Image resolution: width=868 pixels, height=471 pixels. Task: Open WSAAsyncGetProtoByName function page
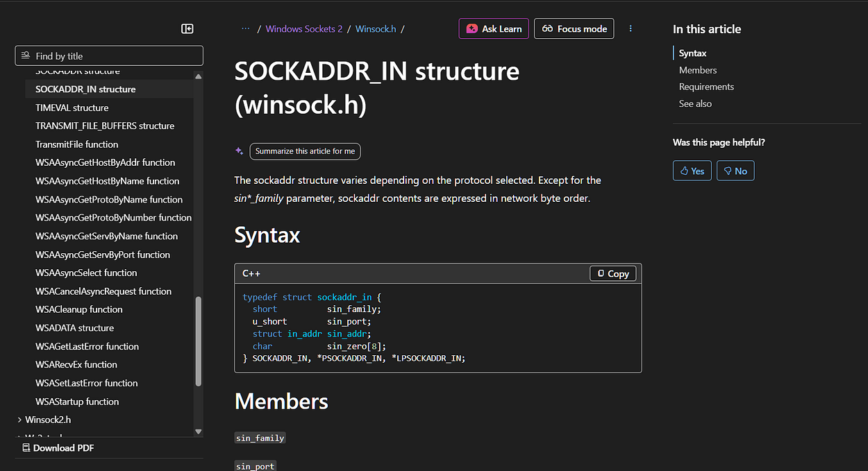click(109, 199)
